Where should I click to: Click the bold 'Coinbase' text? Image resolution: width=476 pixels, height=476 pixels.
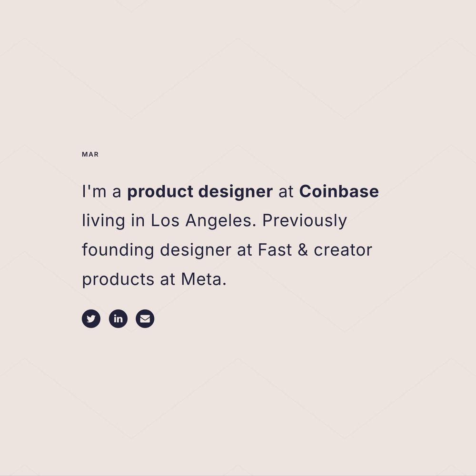(339, 191)
